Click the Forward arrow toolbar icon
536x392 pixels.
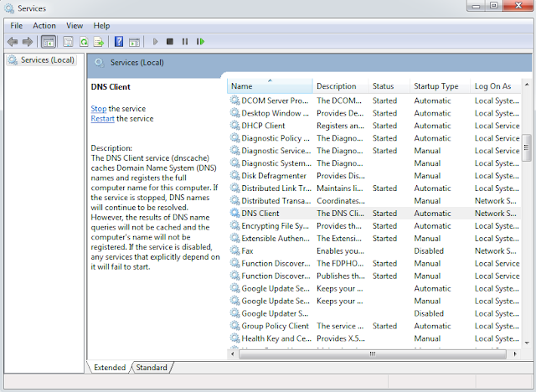coord(28,42)
